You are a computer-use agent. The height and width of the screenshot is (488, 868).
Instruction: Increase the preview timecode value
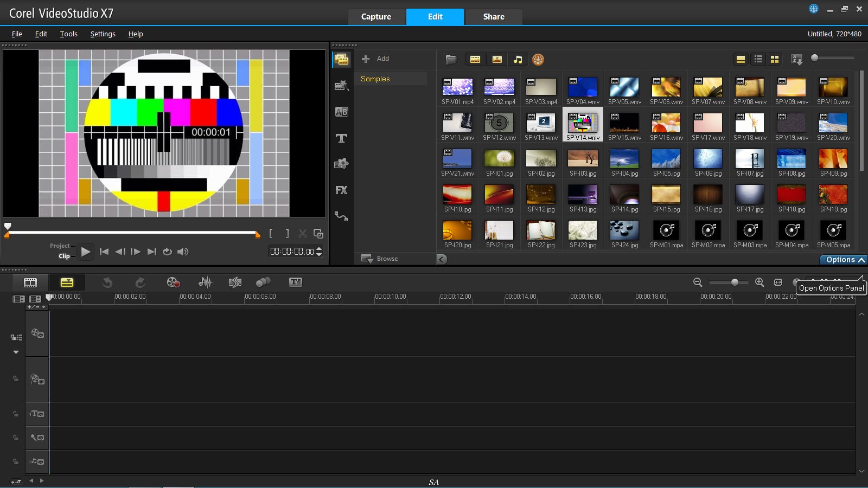click(x=319, y=249)
